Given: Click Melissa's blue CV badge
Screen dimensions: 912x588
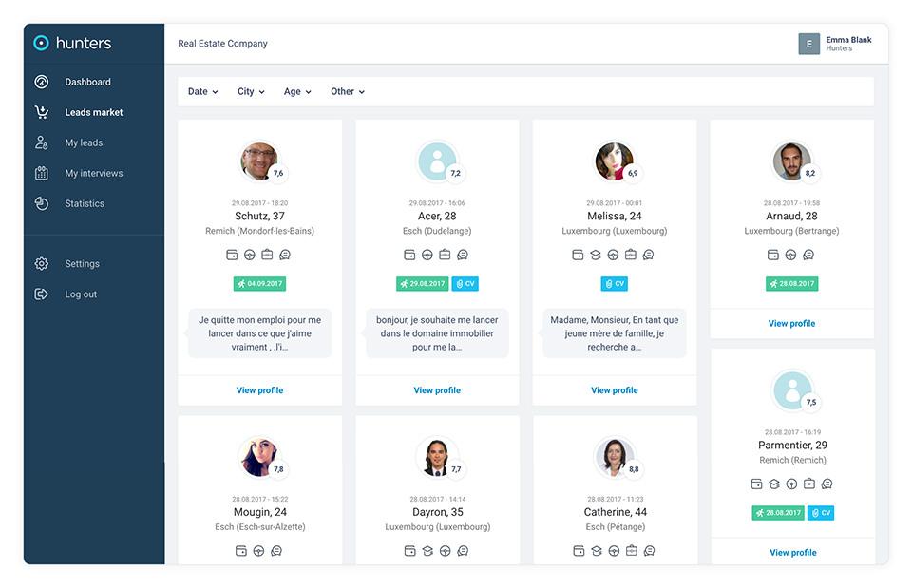Looking at the screenshot, I should (614, 284).
